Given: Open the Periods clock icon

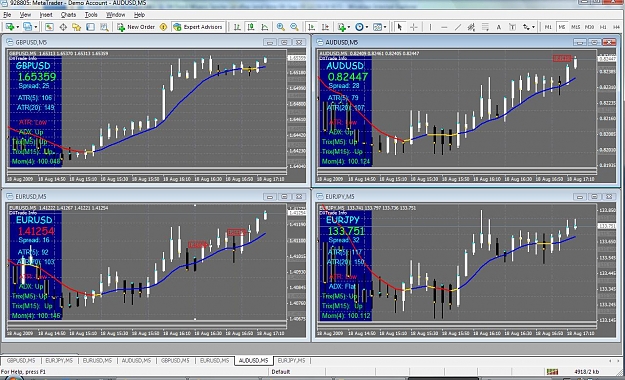Looking at the screenshot, I should coord(359,27).
